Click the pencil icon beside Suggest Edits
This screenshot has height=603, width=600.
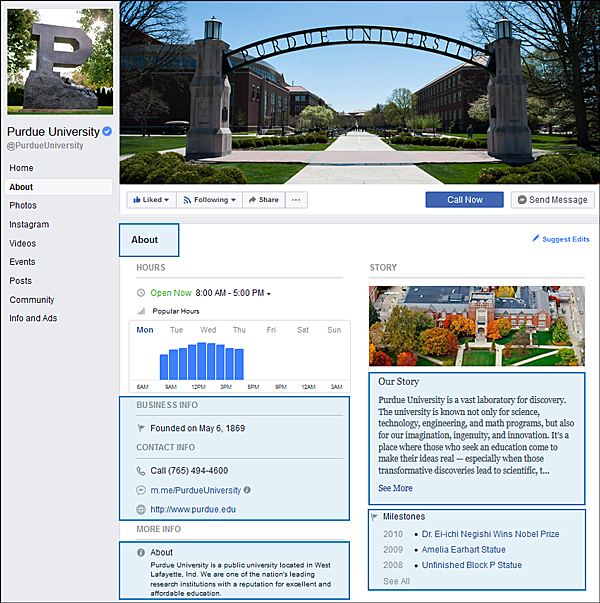536,238
